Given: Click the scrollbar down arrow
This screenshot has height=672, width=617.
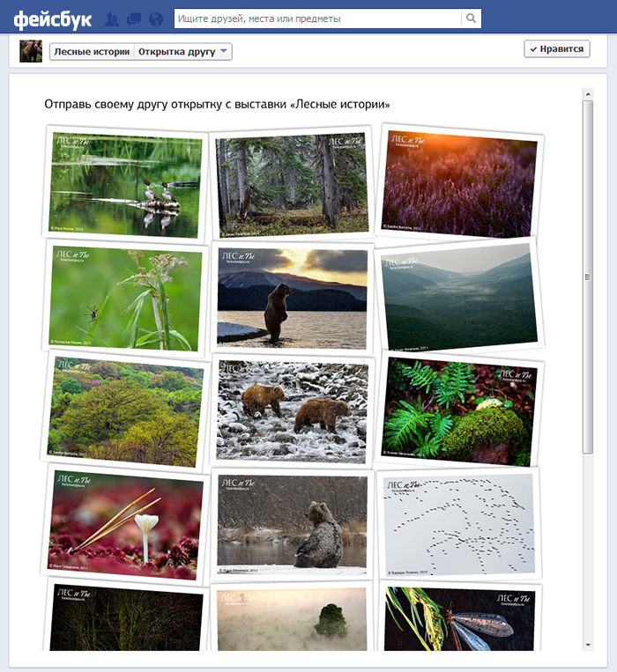Looking at the screenshot, I should coord(588,646).
